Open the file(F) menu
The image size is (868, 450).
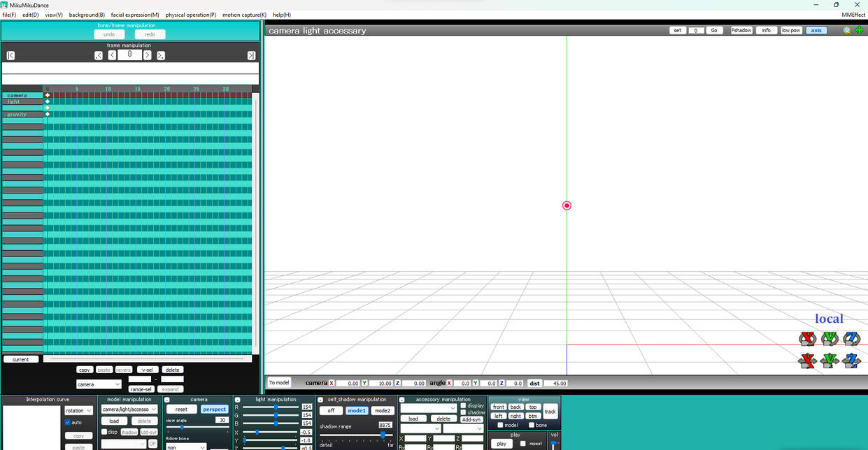point(9,15)
